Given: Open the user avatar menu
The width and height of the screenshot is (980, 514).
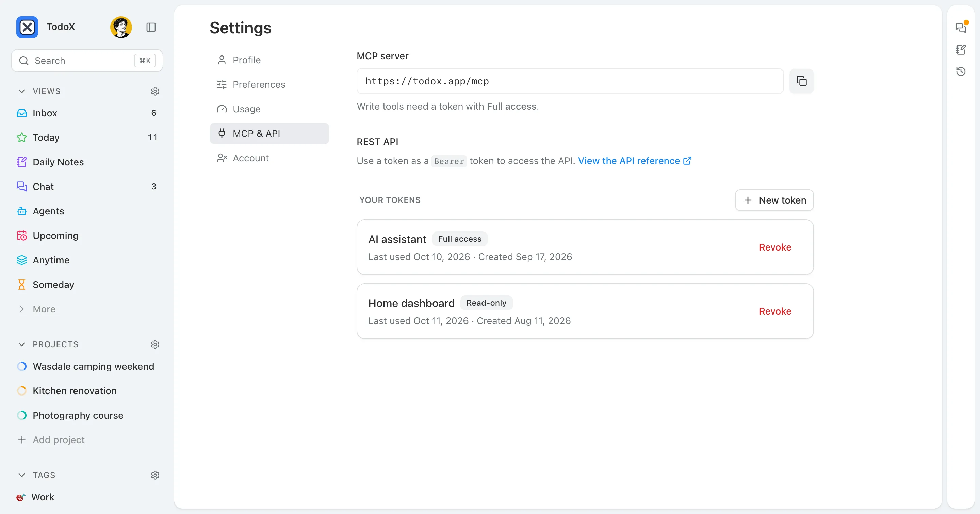Looking at the screenshot, I should 121,27.
